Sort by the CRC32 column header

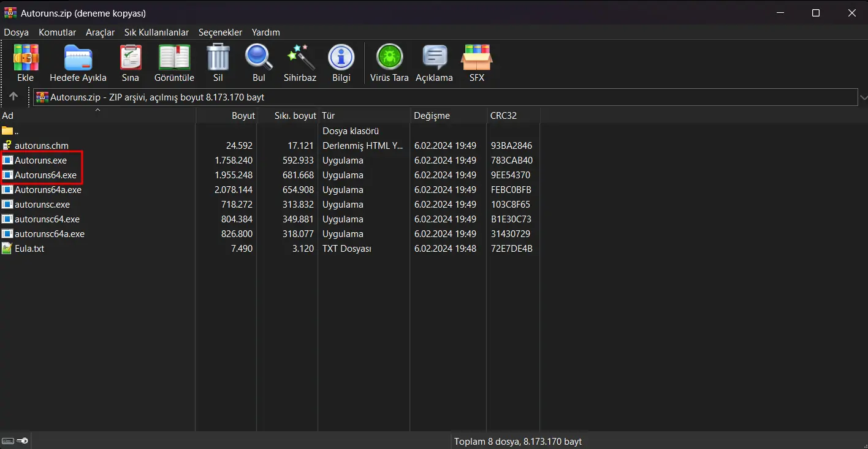pyautogui.click(x=514, y=116)
